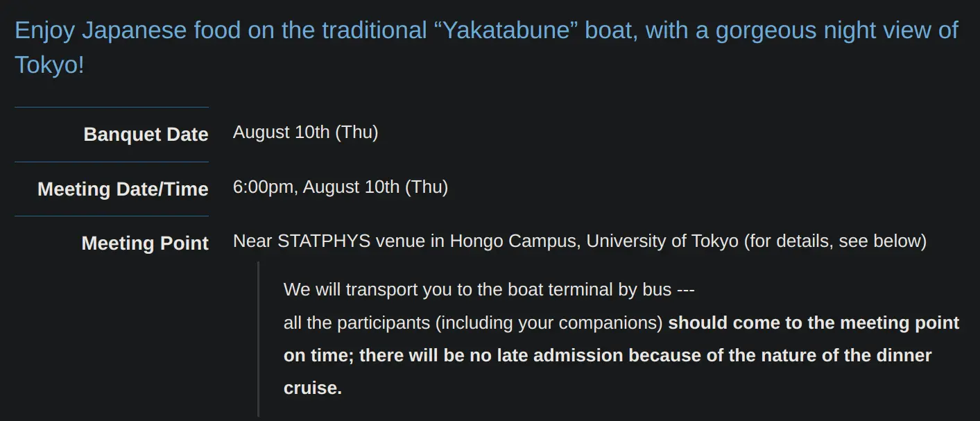Select the "Meeting Point" row label

(x=145, y=243)
